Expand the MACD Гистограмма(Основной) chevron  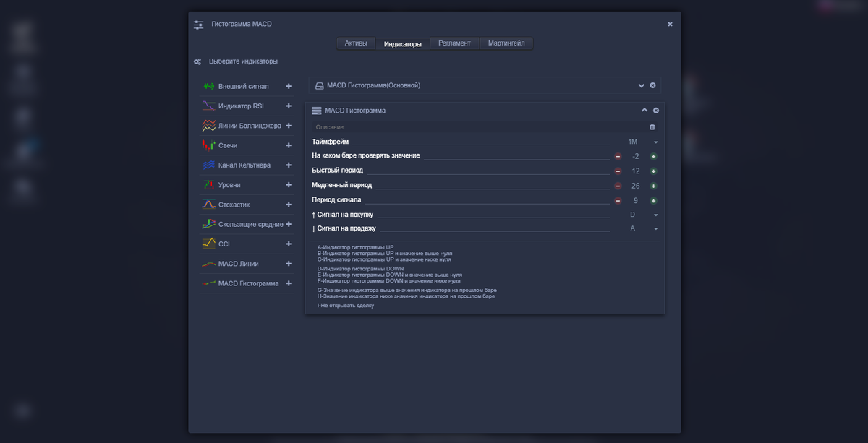coord(641,85)
